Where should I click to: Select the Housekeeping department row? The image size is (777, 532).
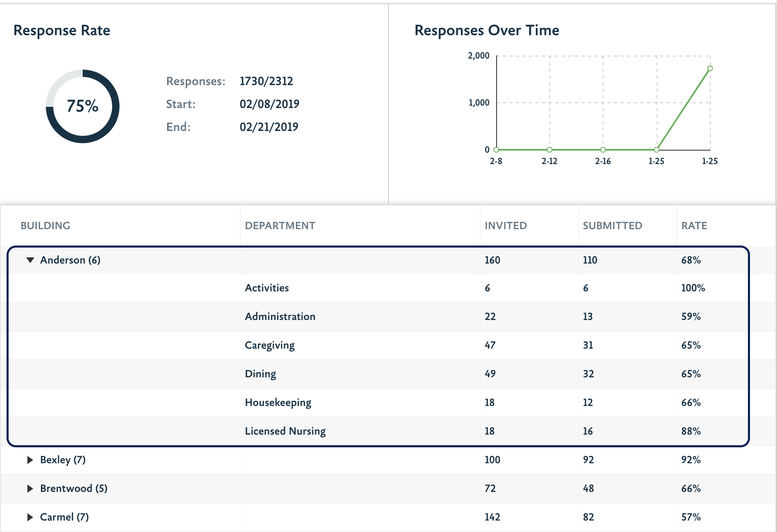[x=278, y=403]
